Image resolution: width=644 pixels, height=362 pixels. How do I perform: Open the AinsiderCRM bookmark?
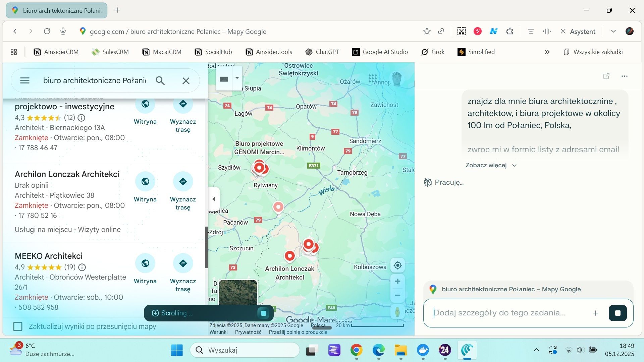[56, 52]
